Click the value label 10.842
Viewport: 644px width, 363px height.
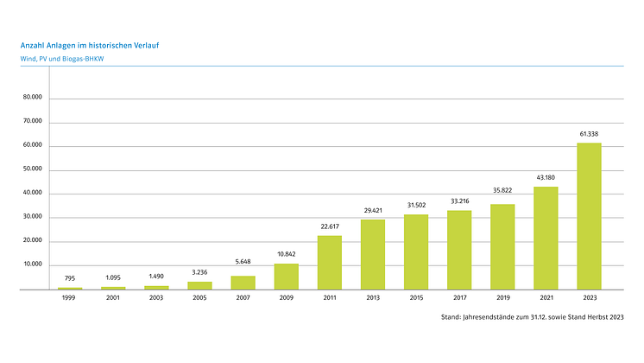[x=287, y=254]
